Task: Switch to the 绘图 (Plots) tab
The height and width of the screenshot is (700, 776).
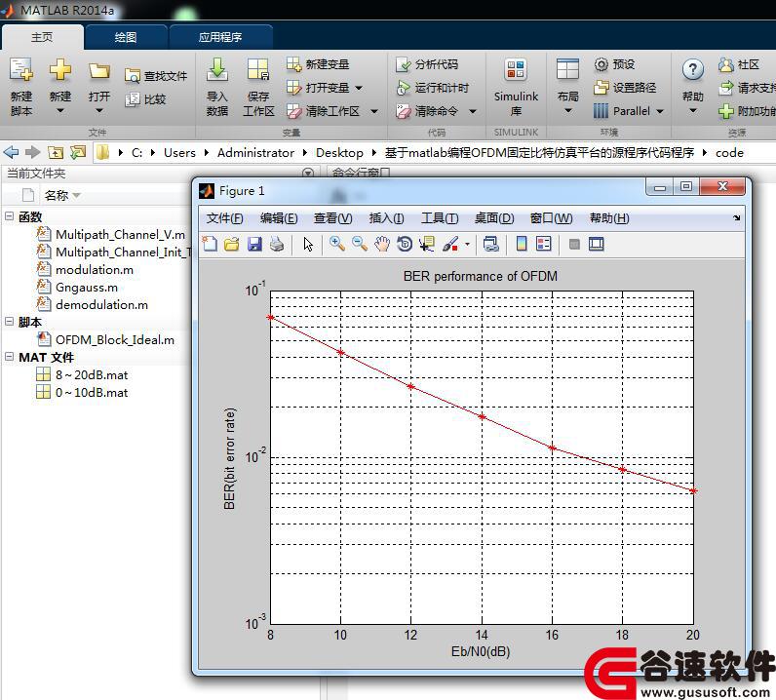Action: click(x=125, y=37)
